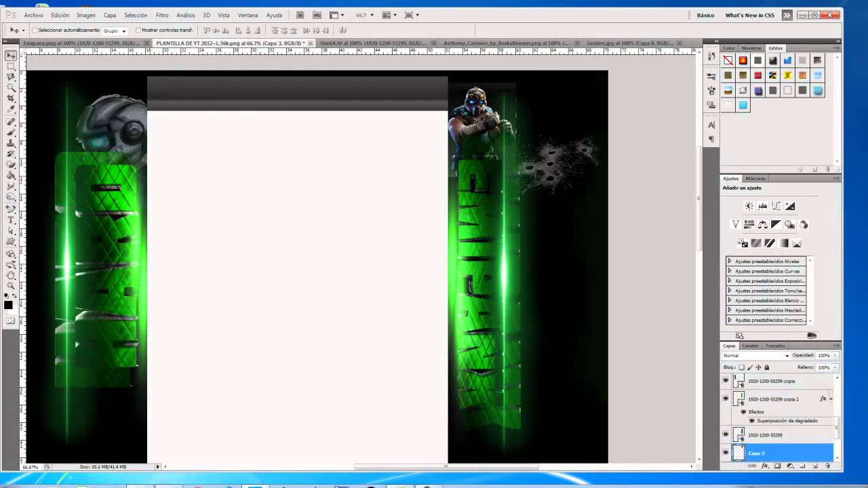Image resolution: width=868 pixels, height=488 pixels.
Task: Apply the no-style (red slash) swatch
Action: 728,60
